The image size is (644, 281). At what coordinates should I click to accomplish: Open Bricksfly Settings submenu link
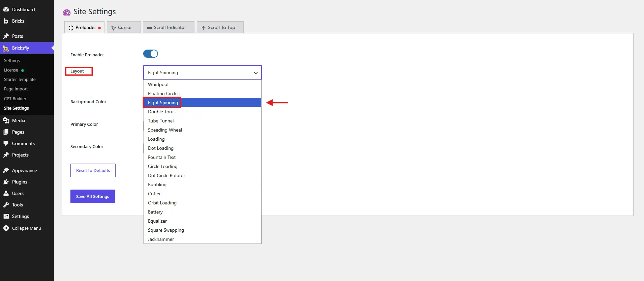coord(12,61)
